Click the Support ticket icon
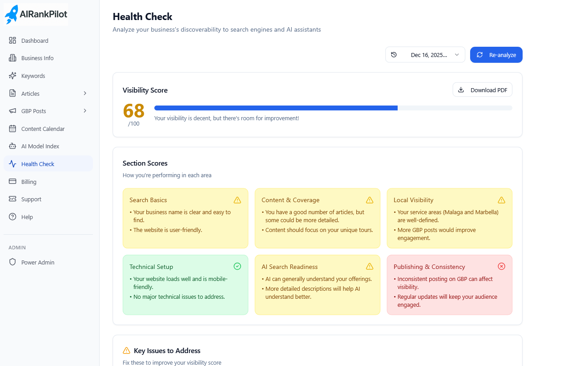 [12, 199]
